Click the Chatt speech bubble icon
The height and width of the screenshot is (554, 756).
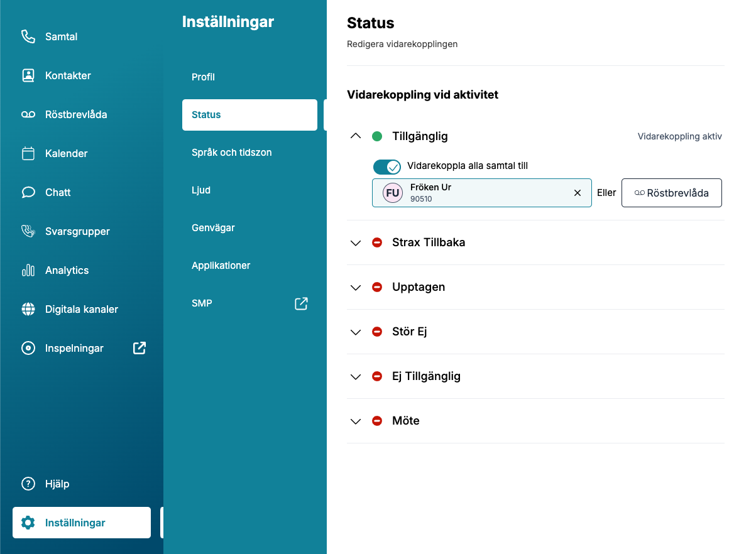click(28, 192)
